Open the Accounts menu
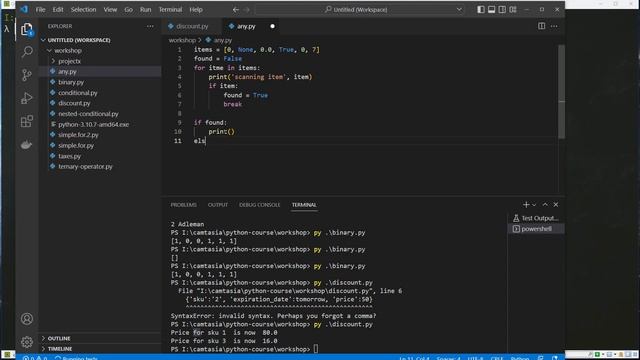640x360 pixels. click(x=27, y=319)
